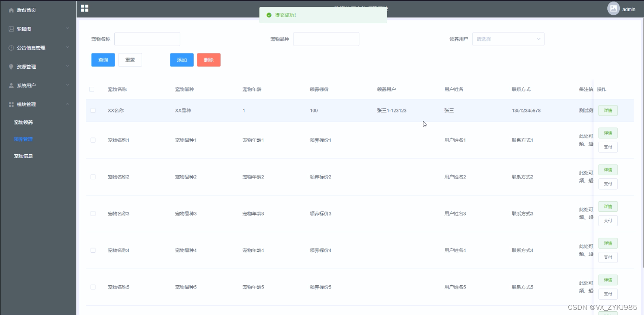Screen dimensions: 644x315
Task: Click cell 张三1-123123
Action: point(392,111)
